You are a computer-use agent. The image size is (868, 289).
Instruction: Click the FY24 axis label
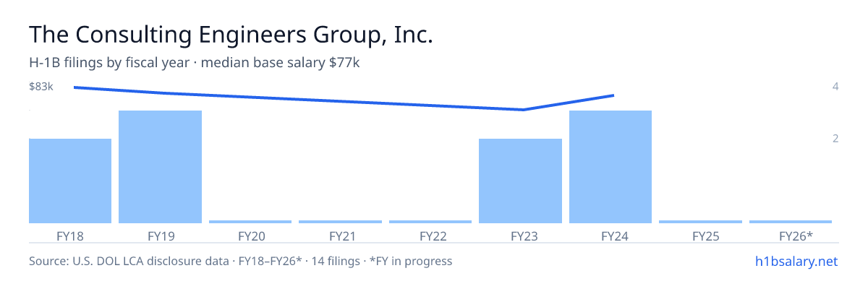[610, 236]
